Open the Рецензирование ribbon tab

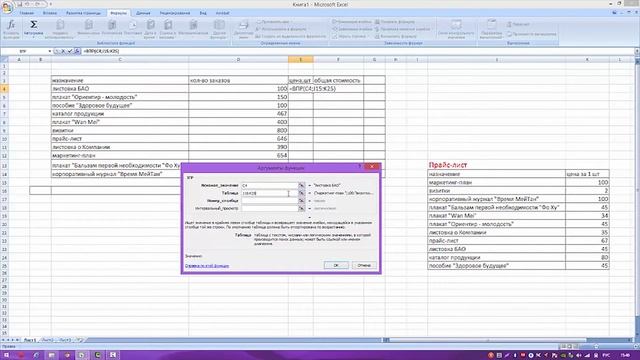pos(175,13)
